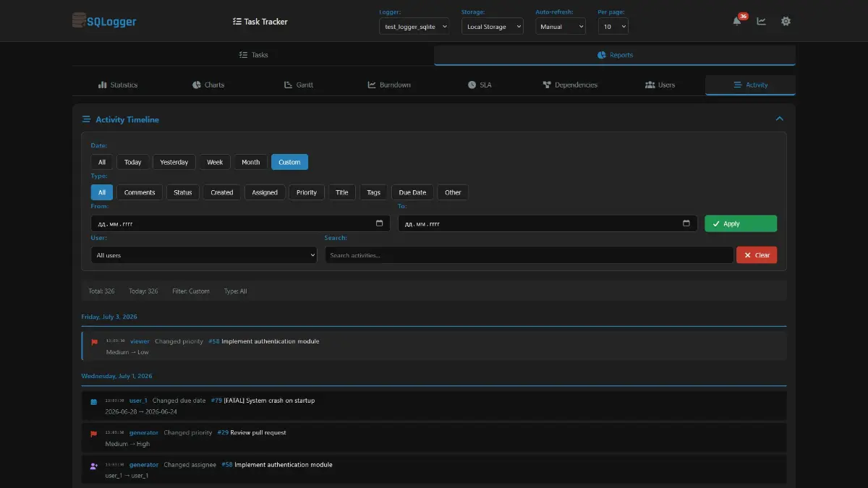Open the chart line icon in header

[762, 21]
